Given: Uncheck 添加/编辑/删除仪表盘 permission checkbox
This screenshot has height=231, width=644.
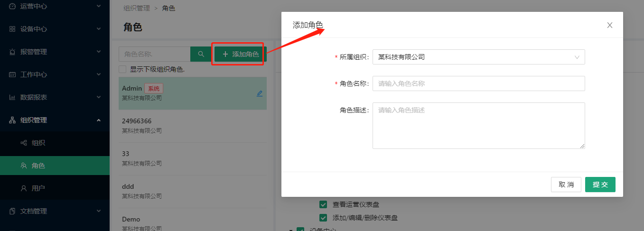Looking at the screenshot, I should tap(323, 218).
